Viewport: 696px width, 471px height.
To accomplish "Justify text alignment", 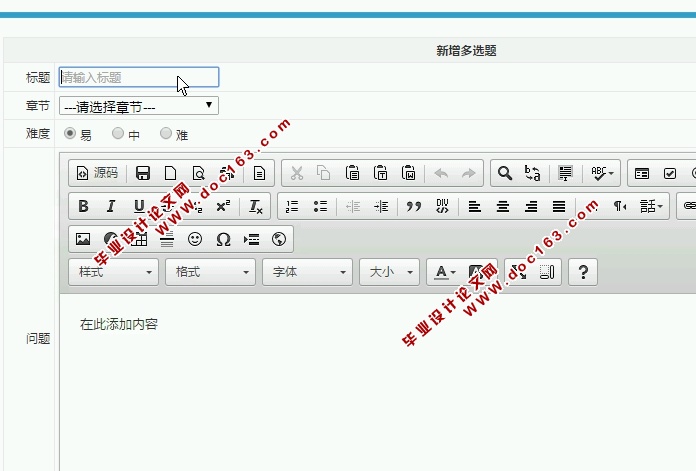I will tap(559, 206).
